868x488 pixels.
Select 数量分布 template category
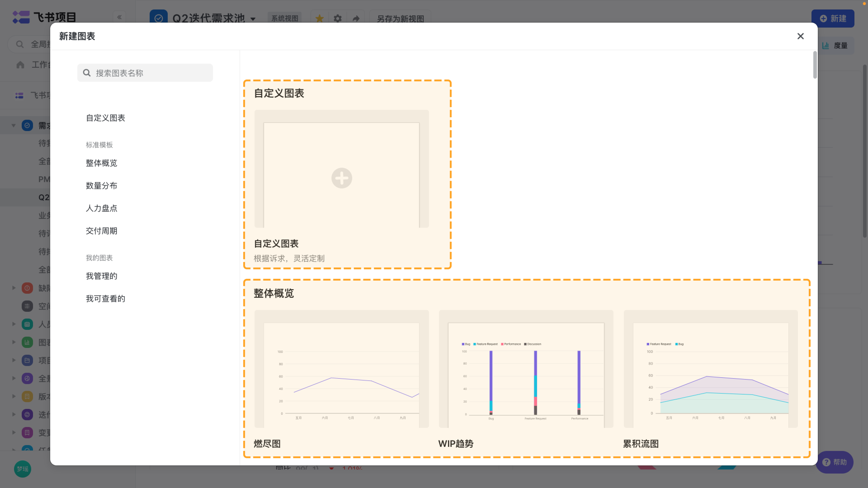101,185
